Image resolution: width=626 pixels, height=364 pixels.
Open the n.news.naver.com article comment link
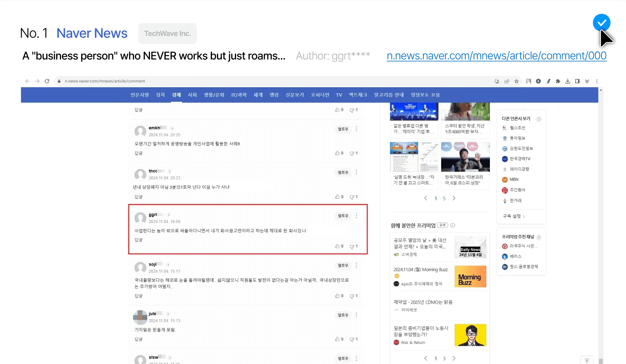[496, 56]
